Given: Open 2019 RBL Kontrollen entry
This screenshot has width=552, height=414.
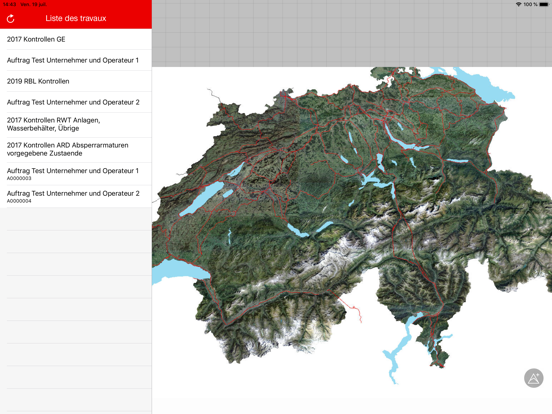Looking at the screenshot, I should pyautogui.click(x=76, y=81).
